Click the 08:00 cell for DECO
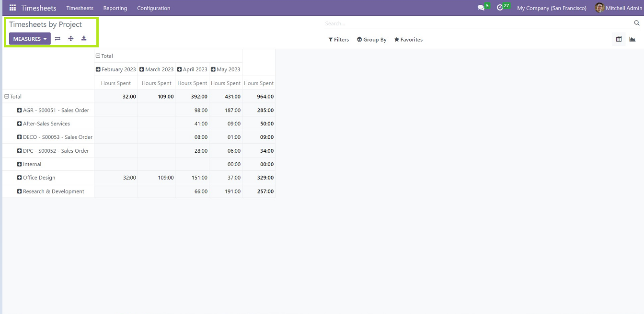The width and height of the screenshot is (644, 314). tap(192, 137)
